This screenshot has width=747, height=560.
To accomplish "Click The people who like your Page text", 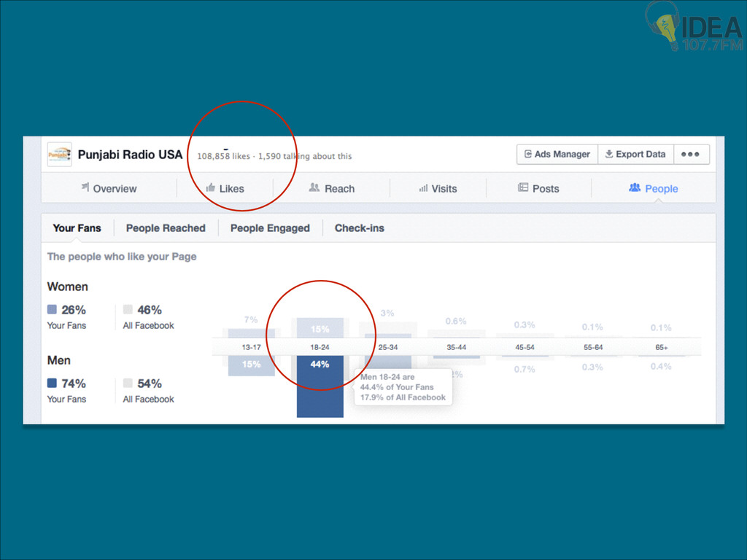I will tap(122, 257).
